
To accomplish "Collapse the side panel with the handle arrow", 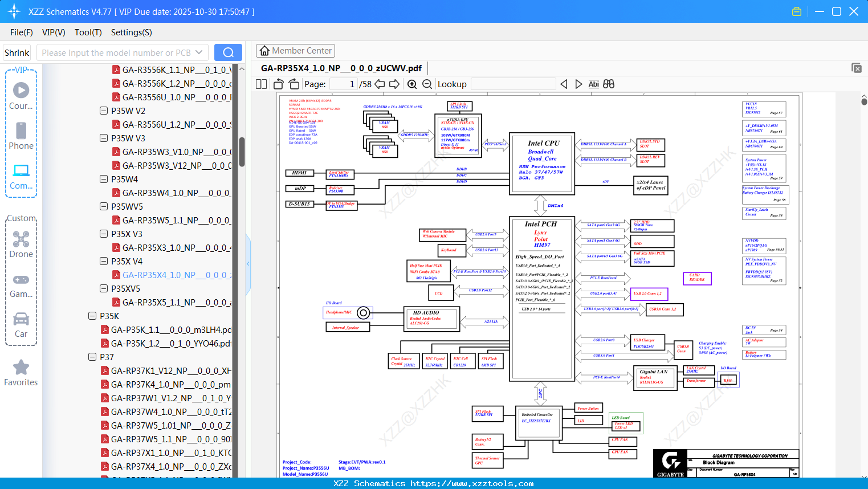I will tap(248, 264).
